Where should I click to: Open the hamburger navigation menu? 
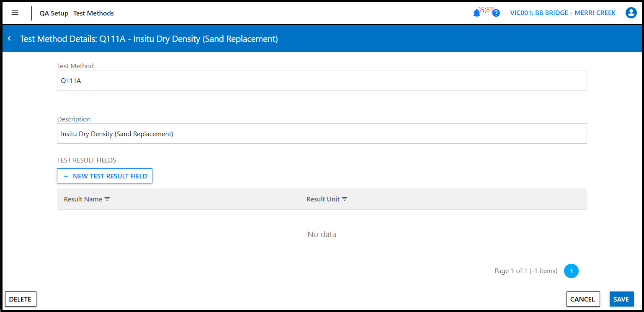(x=15, y=13)
